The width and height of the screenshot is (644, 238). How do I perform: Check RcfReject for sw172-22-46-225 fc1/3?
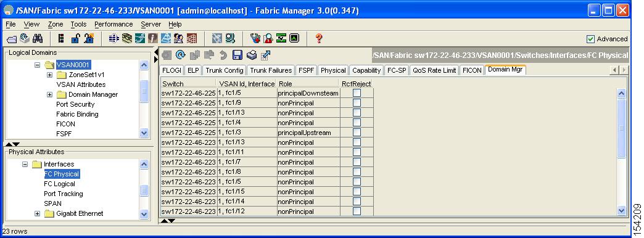(x=357, y=132)
